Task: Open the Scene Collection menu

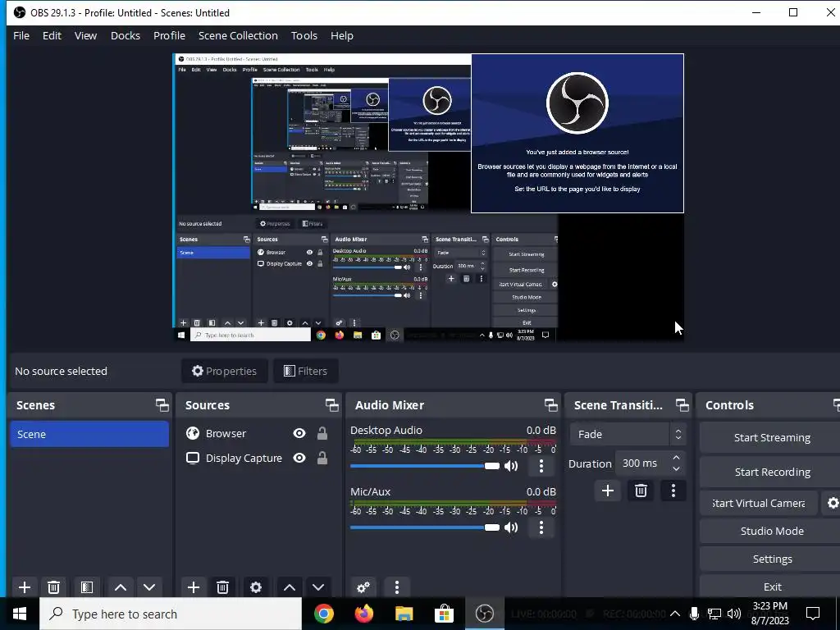Action: pos(238,35)
